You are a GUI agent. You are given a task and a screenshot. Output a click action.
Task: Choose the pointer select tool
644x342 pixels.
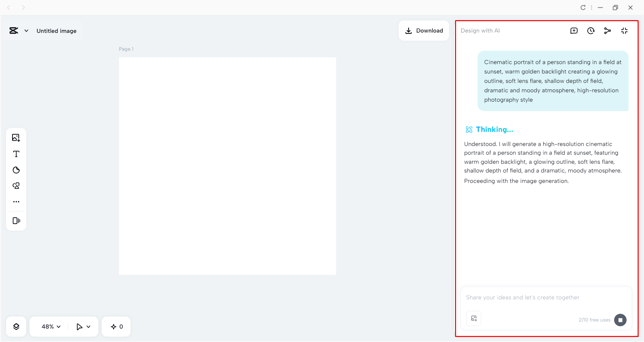[79, 327]
